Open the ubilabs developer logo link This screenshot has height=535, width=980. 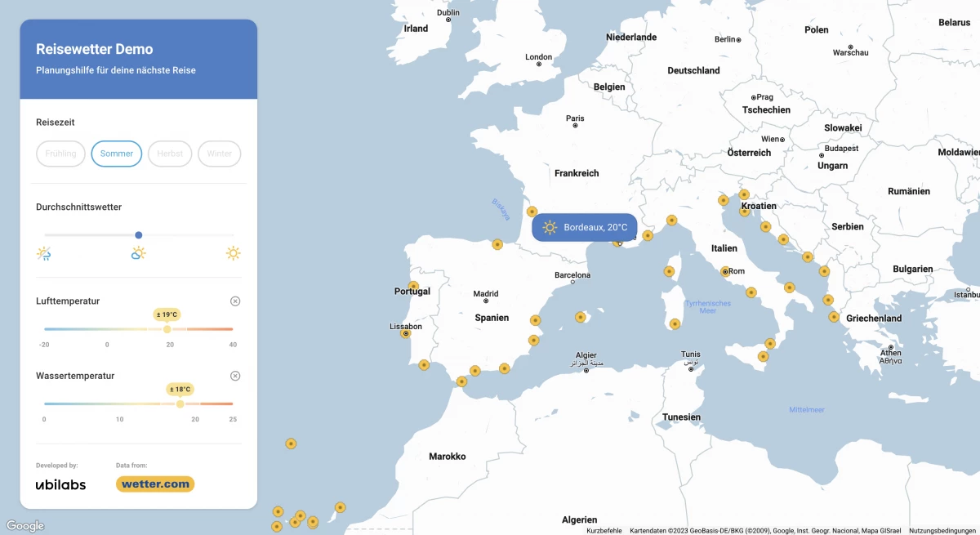[60, 484]
